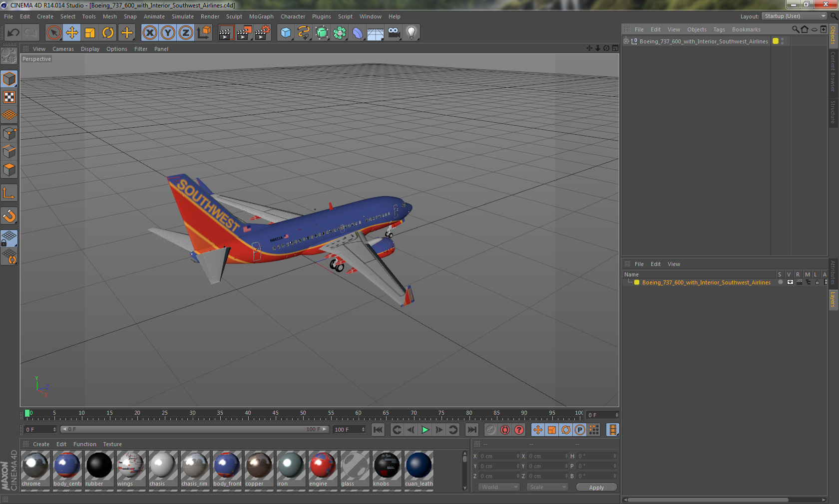Add a light object

[x=412, y=33]
